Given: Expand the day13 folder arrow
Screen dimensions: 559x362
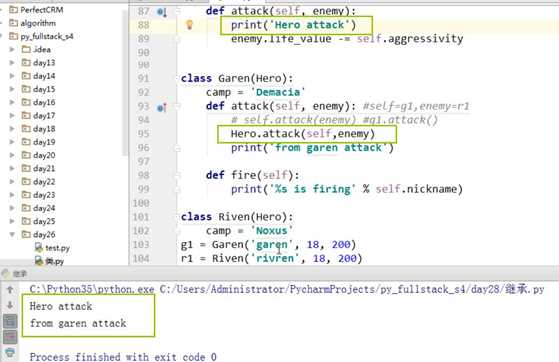Looking at the screenshot, I should (12, 62).
